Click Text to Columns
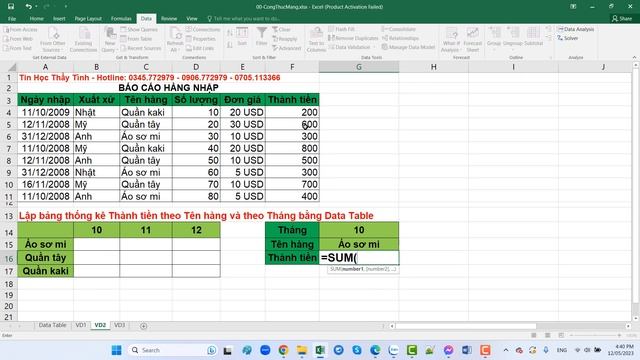This screenshot has width=640, height=360. (x=316, y=40)
